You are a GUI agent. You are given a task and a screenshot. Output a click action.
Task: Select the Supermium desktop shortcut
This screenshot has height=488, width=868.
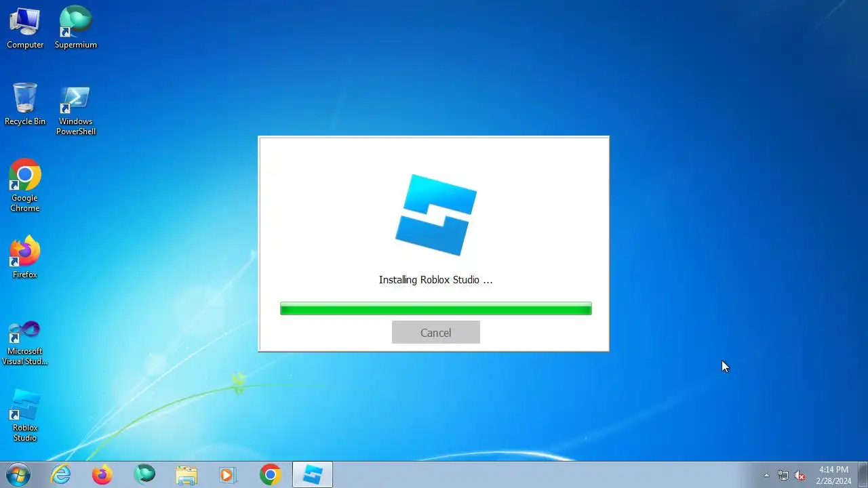coord(76,28)
